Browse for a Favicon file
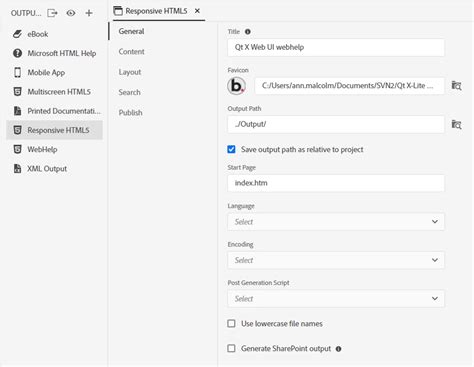Viewport: 474px width, 367px height. click(456, 85)
